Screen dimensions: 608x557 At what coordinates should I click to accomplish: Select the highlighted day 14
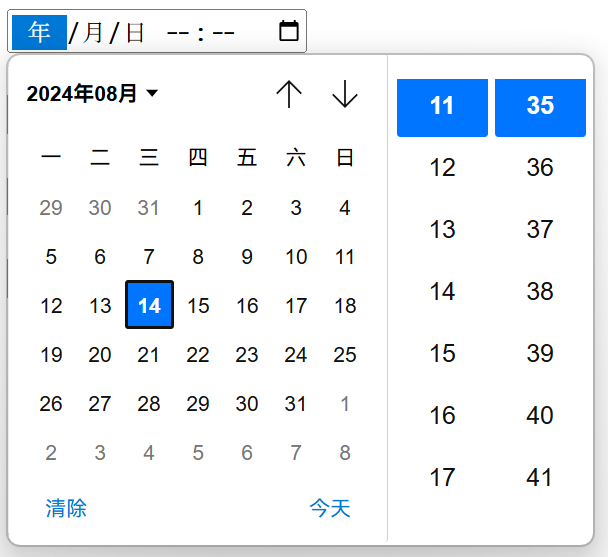click(x=149, y=305)
